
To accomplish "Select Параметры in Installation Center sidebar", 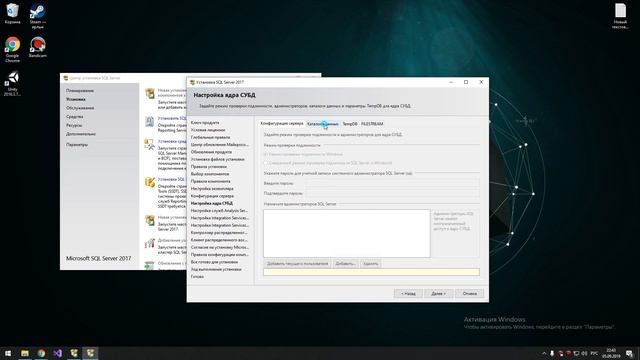I will (x=77, y=144).
